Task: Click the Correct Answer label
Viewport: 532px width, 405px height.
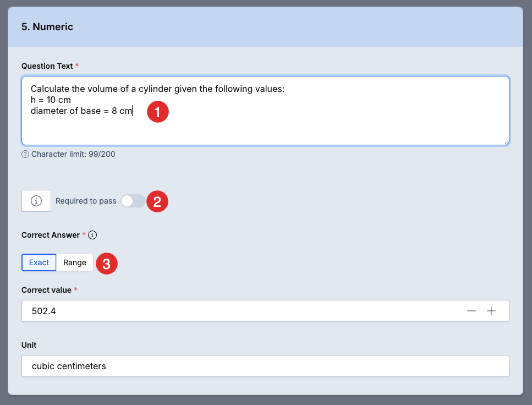Action: pyautogui.click(x=51, y=235)
